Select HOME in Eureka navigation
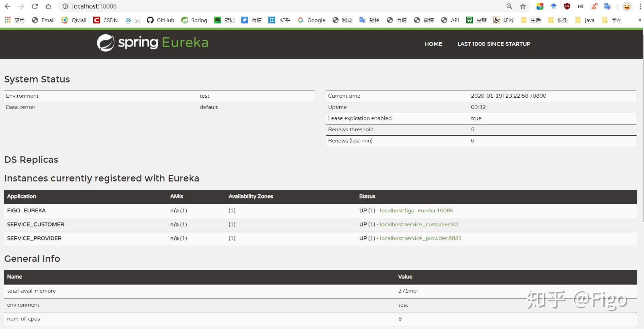Screen dimensions: 644x329 [x=433, y=44]
